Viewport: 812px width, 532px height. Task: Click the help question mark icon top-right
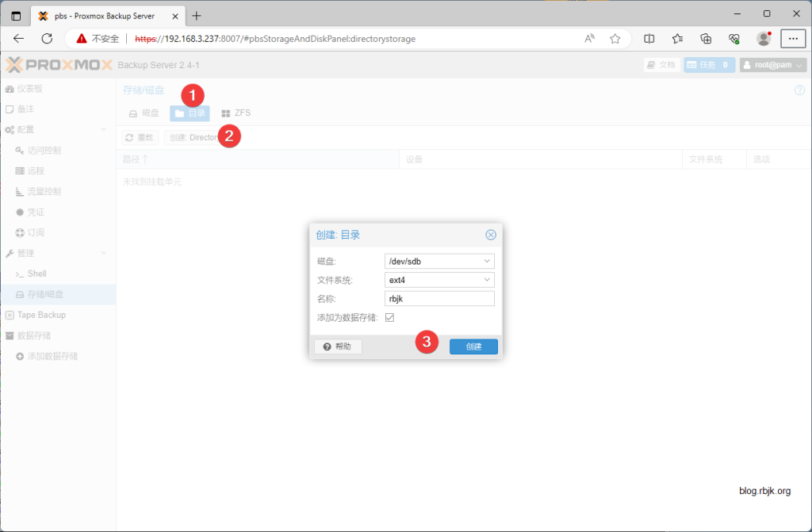pyautogui.click(x=799, y=90)
